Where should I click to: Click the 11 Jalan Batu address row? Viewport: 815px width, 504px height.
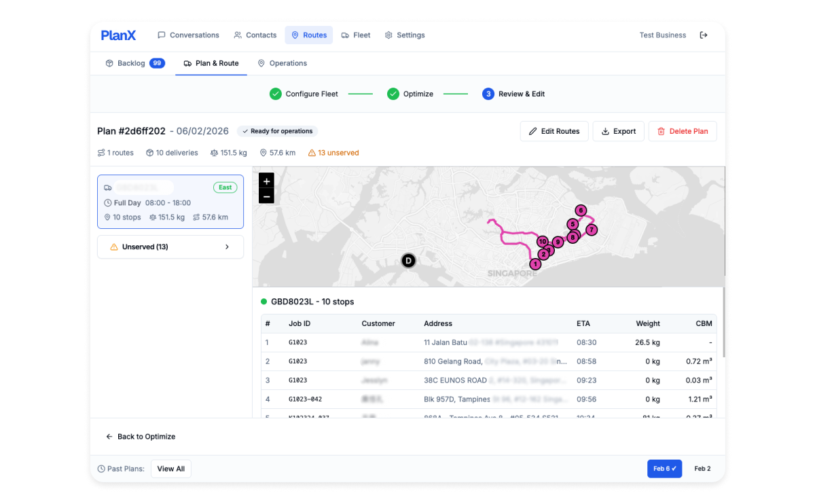[489, 342]
